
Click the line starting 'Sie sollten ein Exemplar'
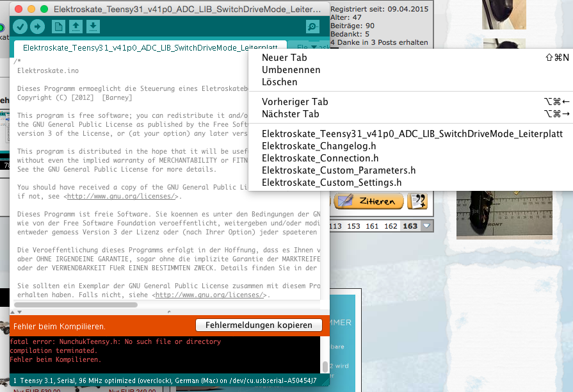click(168, 286)
